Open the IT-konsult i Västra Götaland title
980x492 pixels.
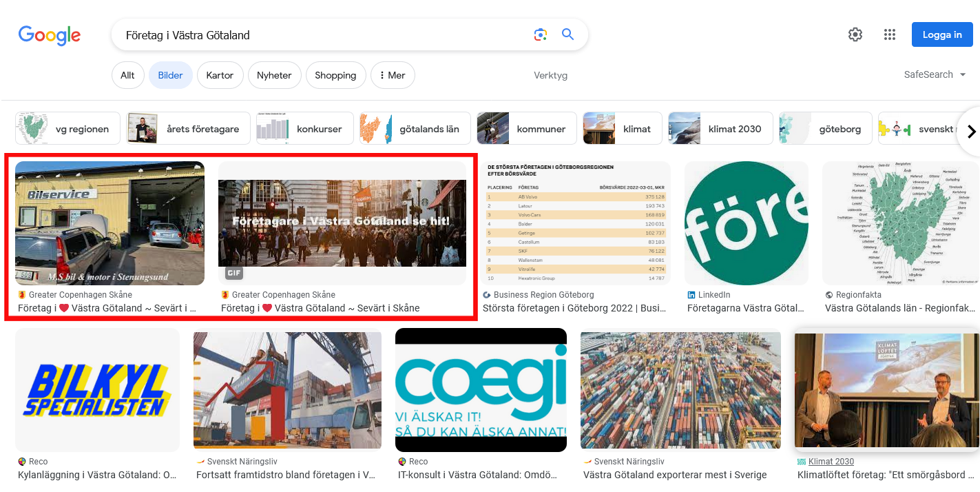coord(477,475)
